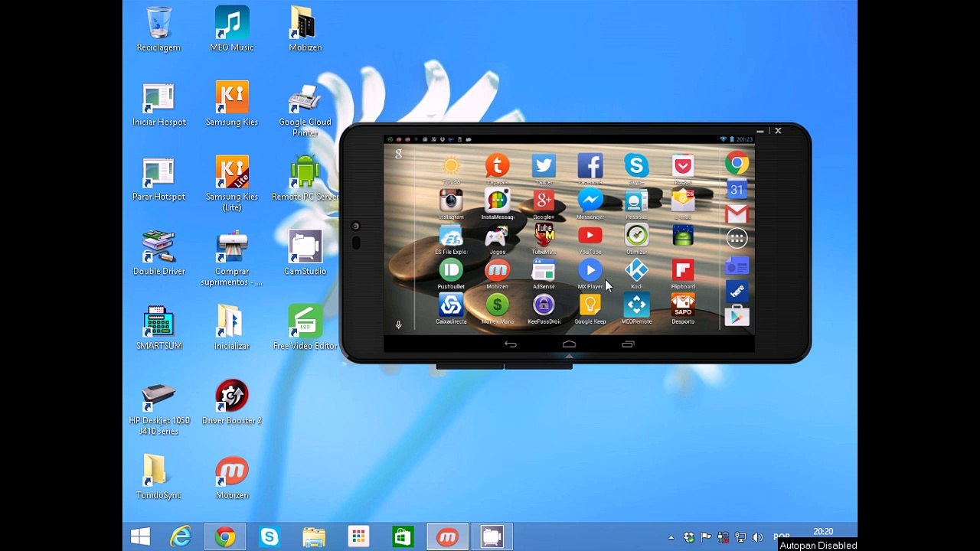
Task: Open the app drawer button on phone
Action: tap(737, 239)
